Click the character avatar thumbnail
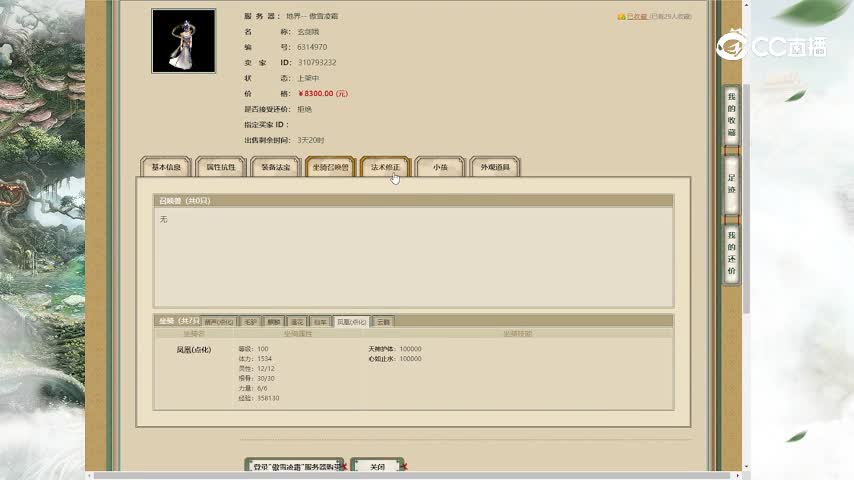Viewport: 854px width, 480px height. click(183, 41)
